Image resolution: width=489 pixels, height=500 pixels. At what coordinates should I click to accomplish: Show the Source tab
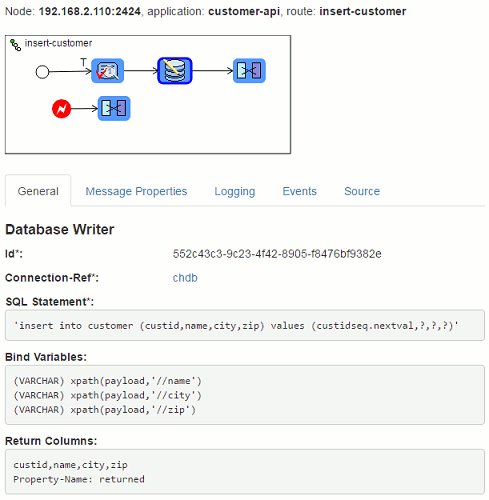point(362,191)
